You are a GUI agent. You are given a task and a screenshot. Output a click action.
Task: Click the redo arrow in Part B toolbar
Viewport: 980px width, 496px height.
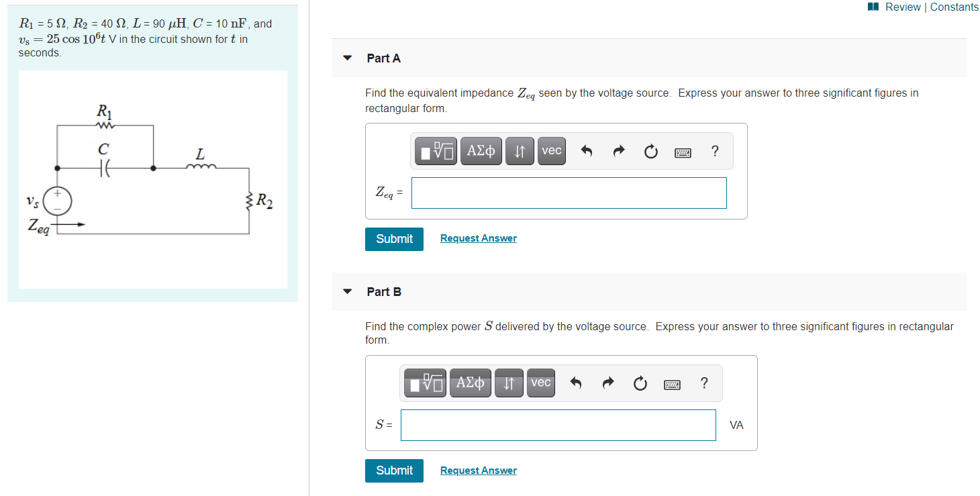607,383
